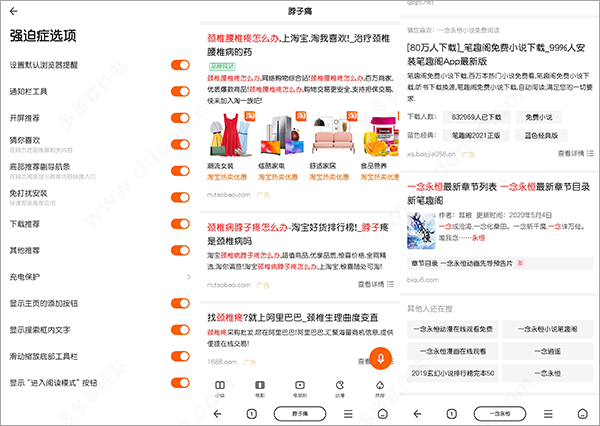Tap red tag icon after 章节目录 row
The height and width of the screenshot is (426, 600).
tap(520, 263)
